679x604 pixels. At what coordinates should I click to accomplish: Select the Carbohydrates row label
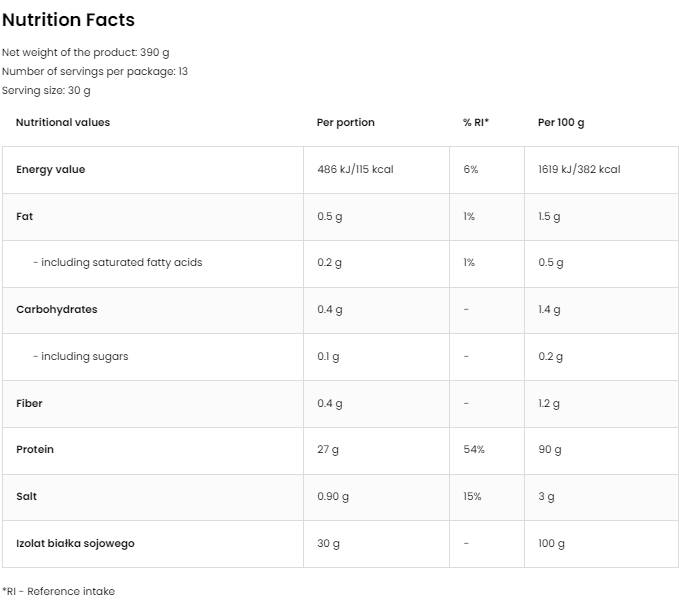click(x=56, y=309)
